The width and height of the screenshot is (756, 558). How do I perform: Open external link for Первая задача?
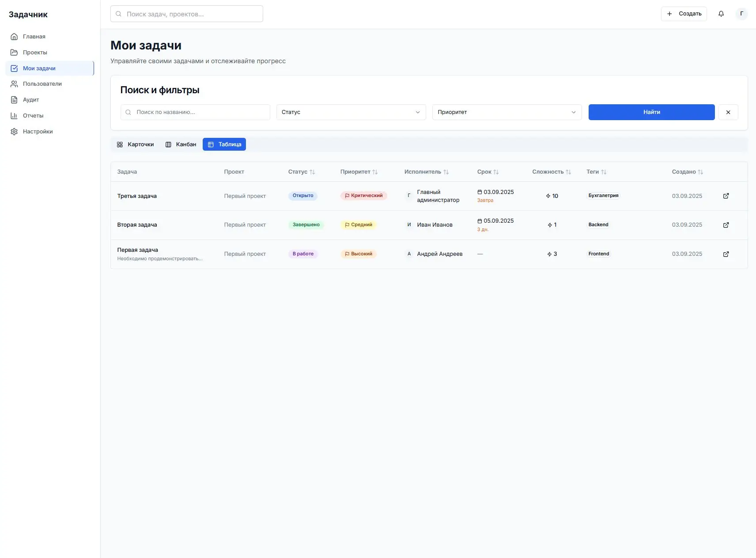[x=726, y=254]
